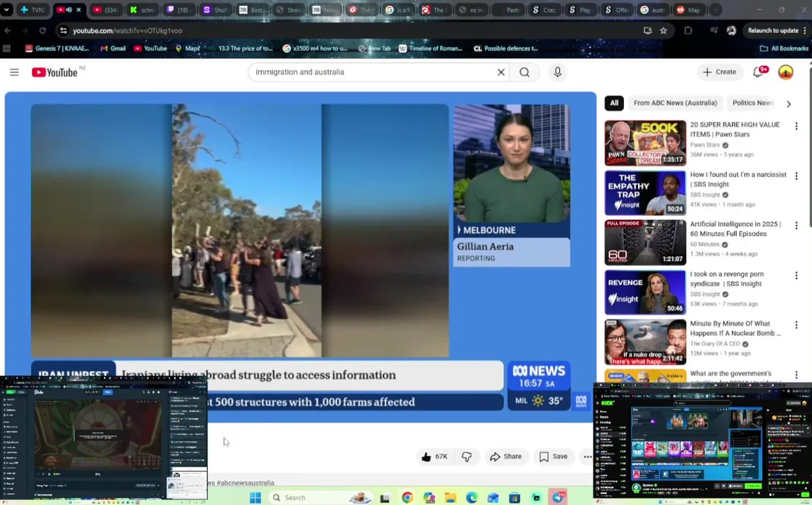Click Relaunch to update button
The image size is (812, 505).
pyautogui.click(x=773, y=31)
